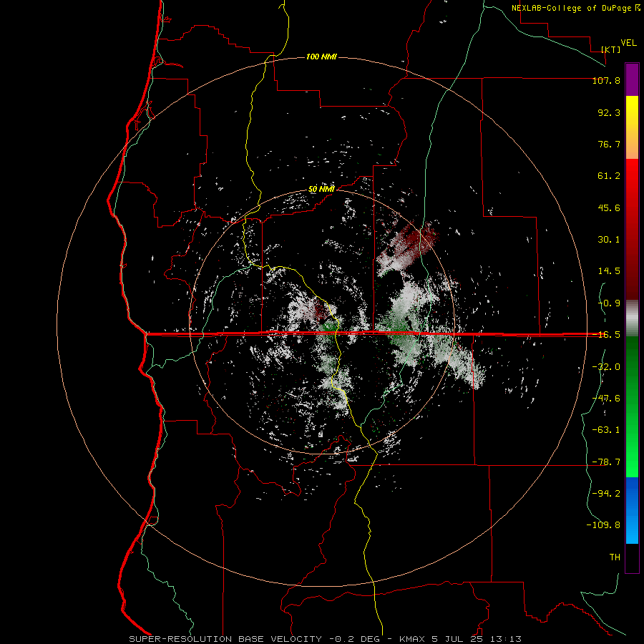Screen dimensions: 644x644
Task: Click the [KT] units label
Action: [x=611, y=49]
